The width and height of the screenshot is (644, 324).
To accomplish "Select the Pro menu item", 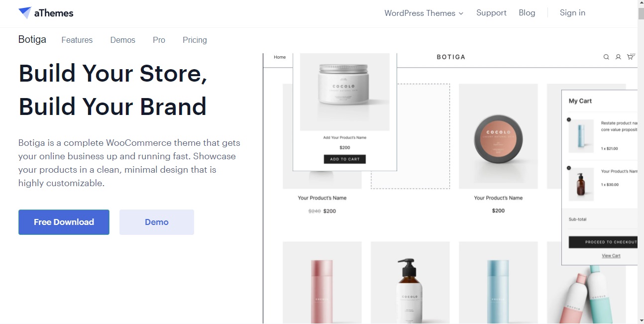I will [x=159, y=40].
